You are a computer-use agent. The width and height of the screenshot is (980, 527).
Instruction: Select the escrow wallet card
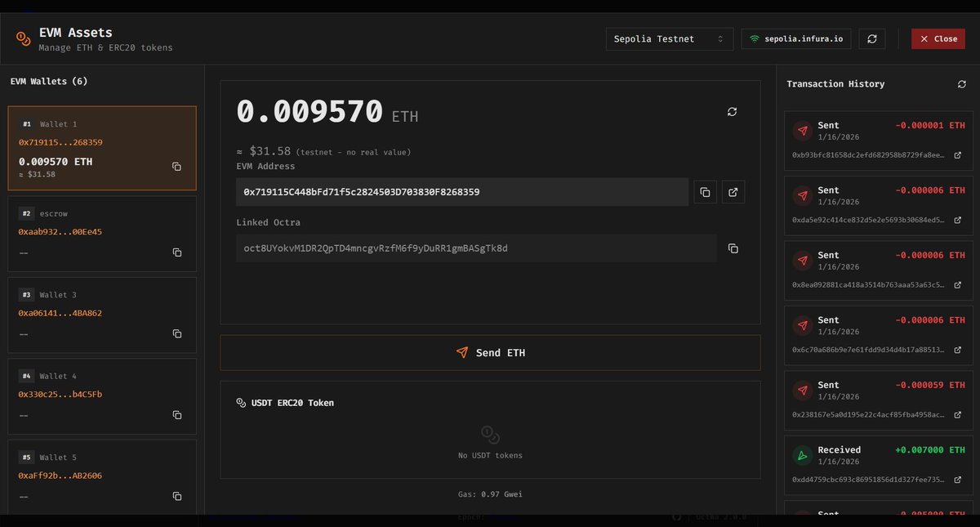point(102,234)
